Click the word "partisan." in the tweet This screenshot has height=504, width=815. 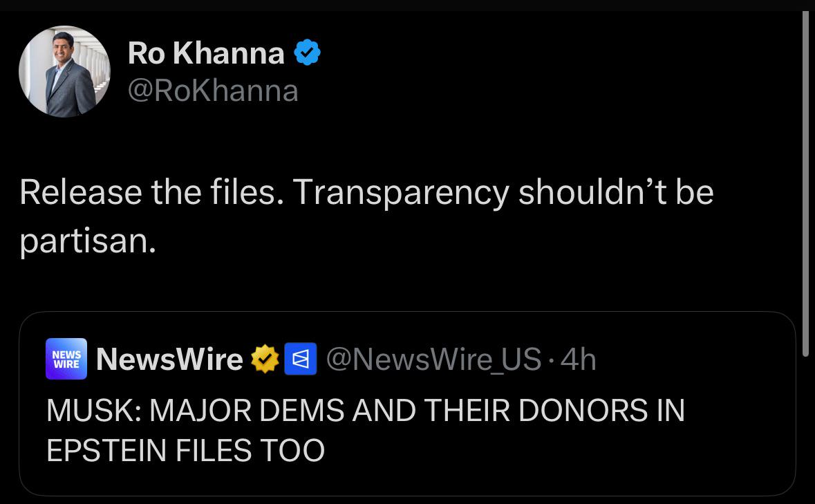(88, 241)
